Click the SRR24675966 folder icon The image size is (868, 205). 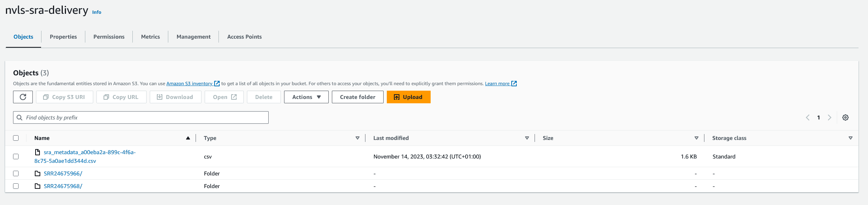tap(38, 173)
